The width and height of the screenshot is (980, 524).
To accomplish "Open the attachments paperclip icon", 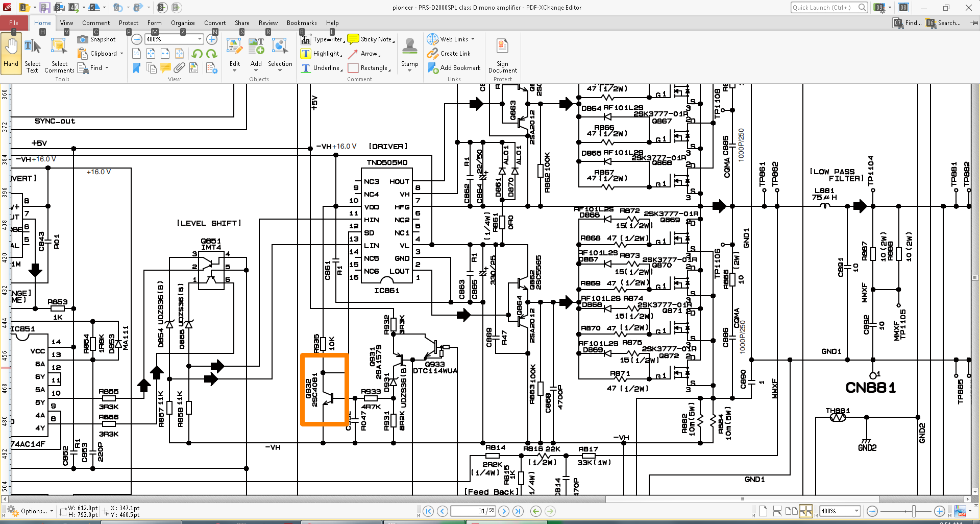I will pyautogui.click(x=180, y=68).
